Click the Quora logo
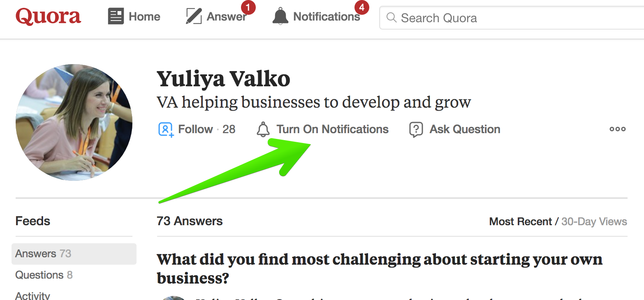Image resolution: width=644 pixels, height=300 pixels. (48, 16)
